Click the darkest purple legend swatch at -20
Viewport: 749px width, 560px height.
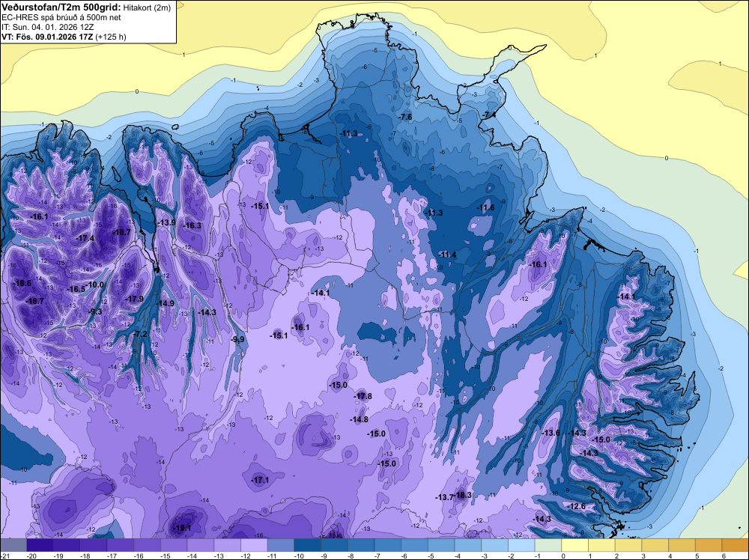(x=40, y=545)
